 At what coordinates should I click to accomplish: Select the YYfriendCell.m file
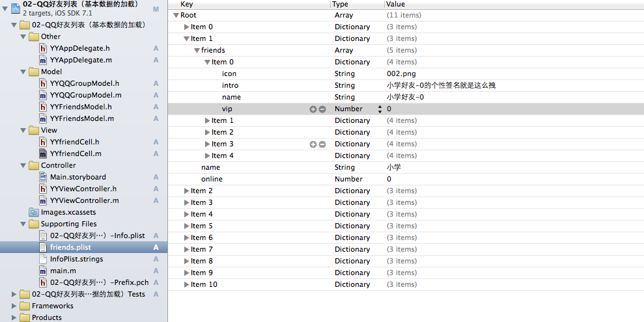74,154
